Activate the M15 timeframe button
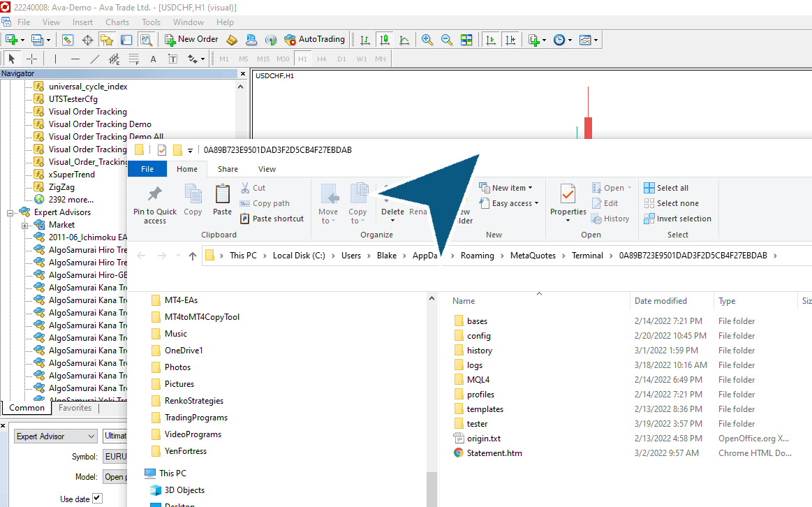This screenshot has height=507, width=812. tap(264, 59)
